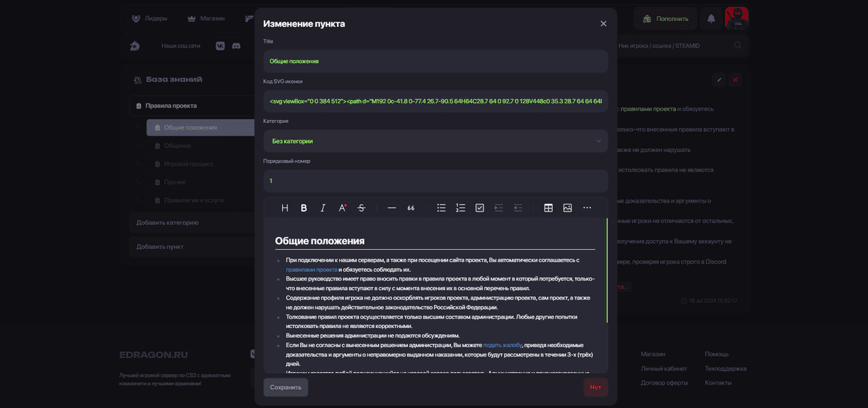This screenshot has width=868, height=408.
Task: Click the red Нет button
Action: [x=595, y=388]
